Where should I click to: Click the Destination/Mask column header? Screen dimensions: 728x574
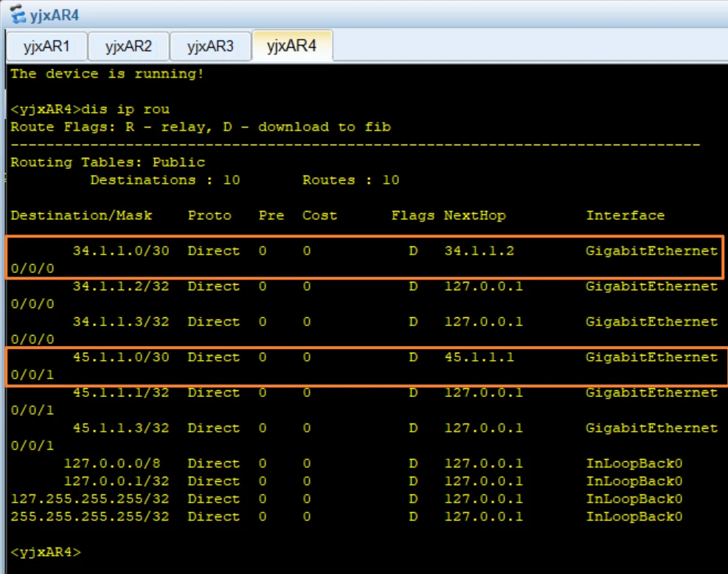tap(81, 215)
